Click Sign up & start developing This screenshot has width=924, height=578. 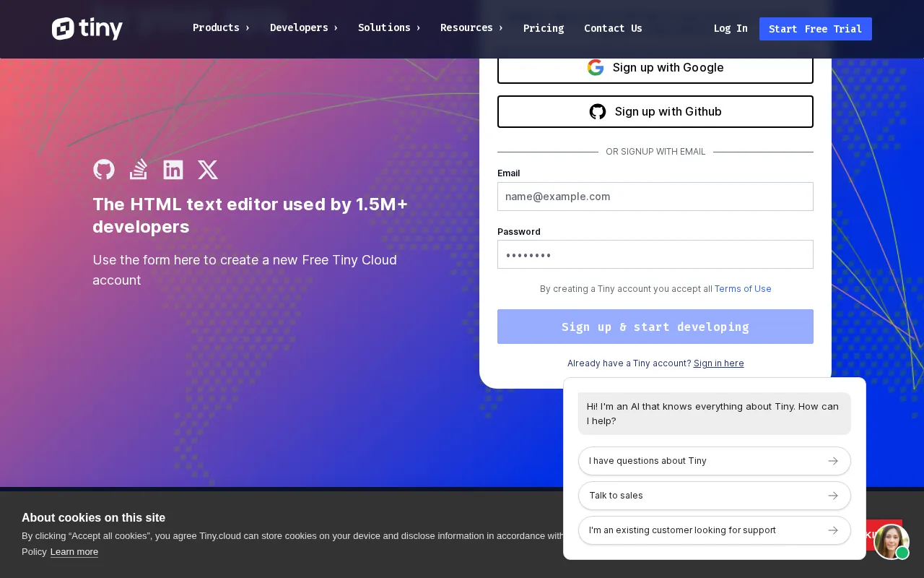(x=655, y=327)
